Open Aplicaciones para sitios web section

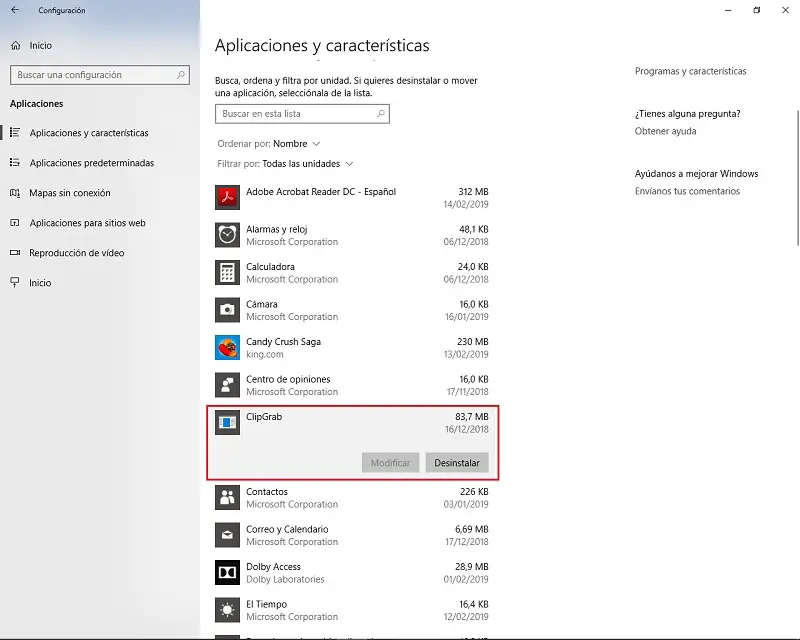pyautogui.click(x=87, y=223)
